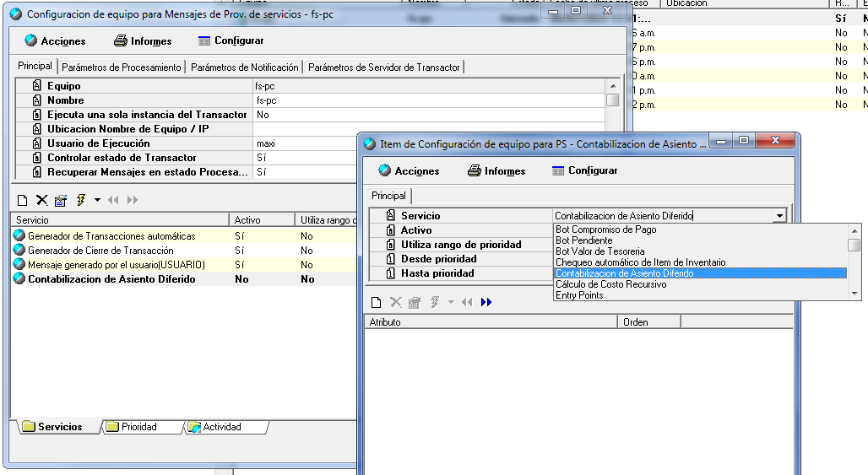Click New document icon in services toolbar
The width and height of the screenshot is (868, 475).
(22, 200)
